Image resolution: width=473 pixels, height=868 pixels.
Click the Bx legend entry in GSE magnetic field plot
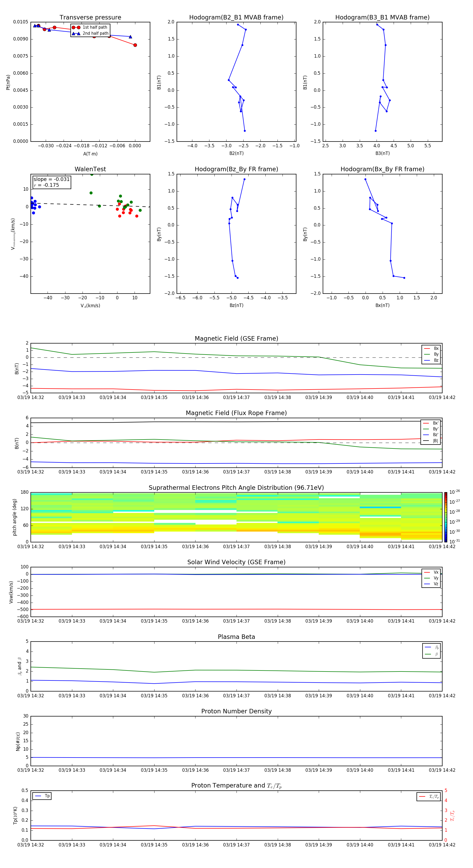431,349
